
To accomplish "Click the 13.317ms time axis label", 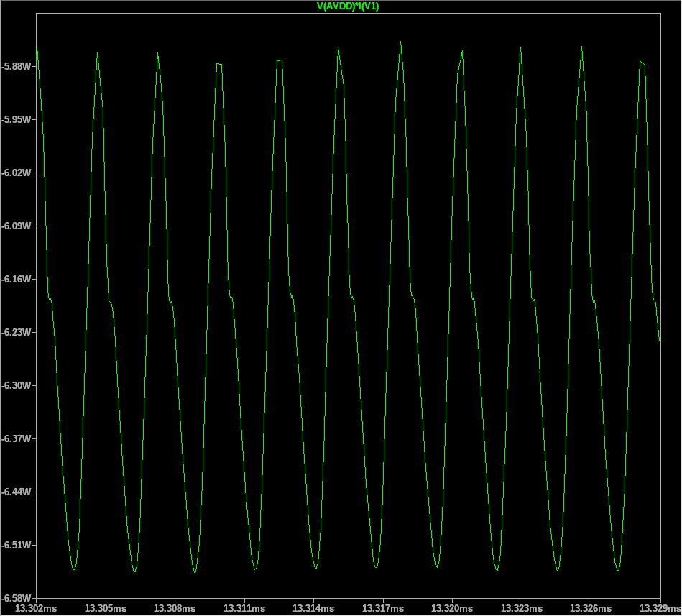I will click(383, 608).
